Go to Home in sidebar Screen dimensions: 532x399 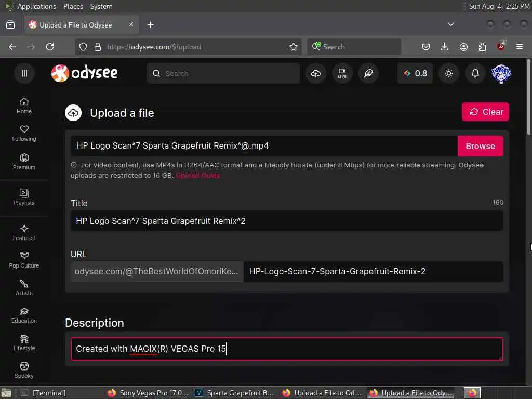[x=24, y=106]
